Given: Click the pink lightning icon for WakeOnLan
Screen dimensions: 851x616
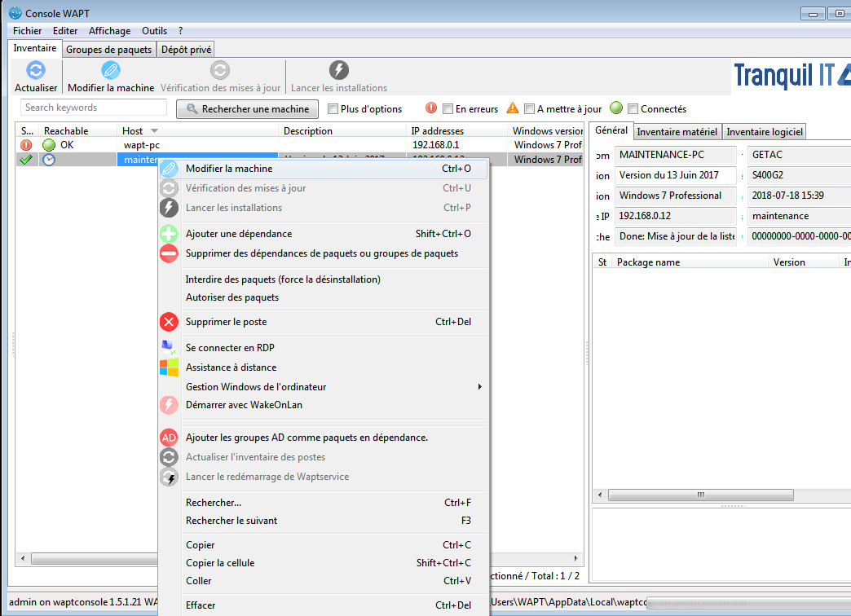Looking at the screenshot, I should pos(169,405).
